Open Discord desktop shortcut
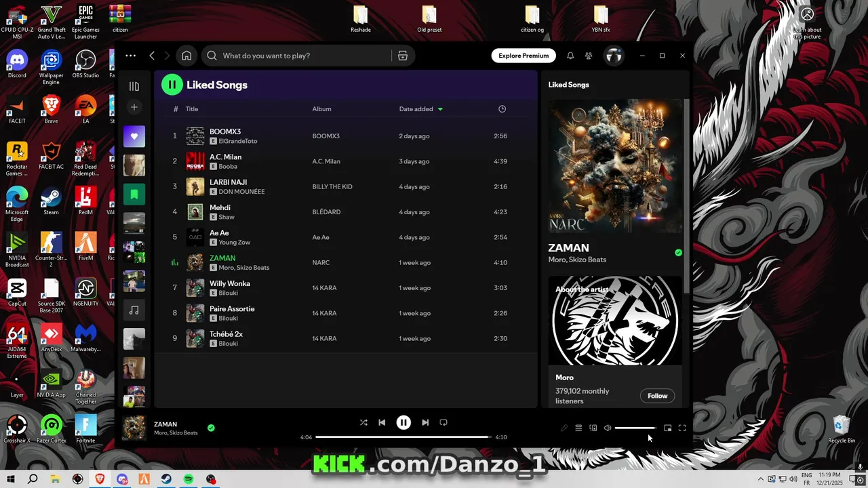The width and height of the screenshot is (868, 488). [17, 64]
